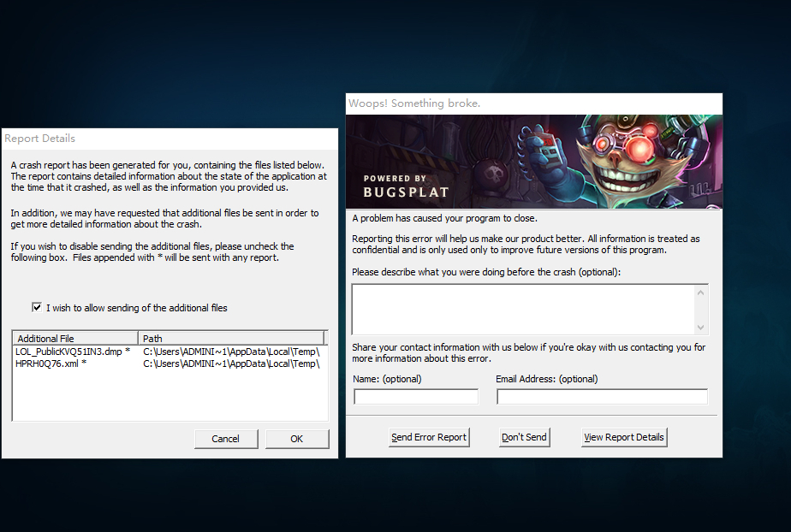Viewport: 791px width, 532px height.
Task: Click the Report Details title bar
Action: [x=170, y=139]
